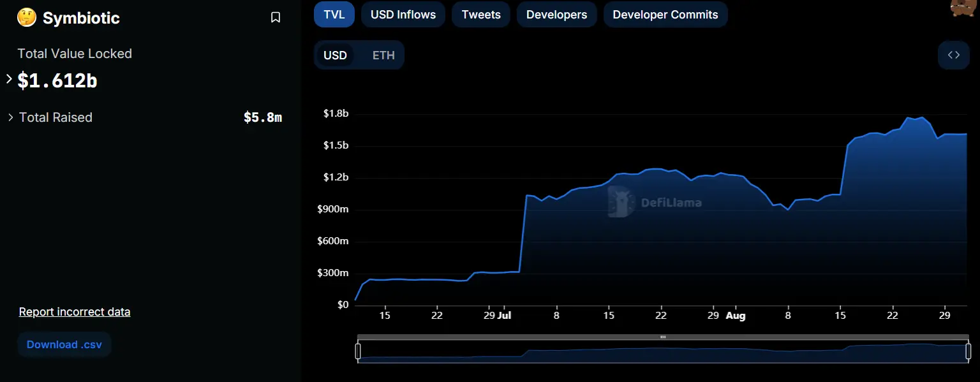
Task: Open the embed chart code view
Action: click(953, 55)
